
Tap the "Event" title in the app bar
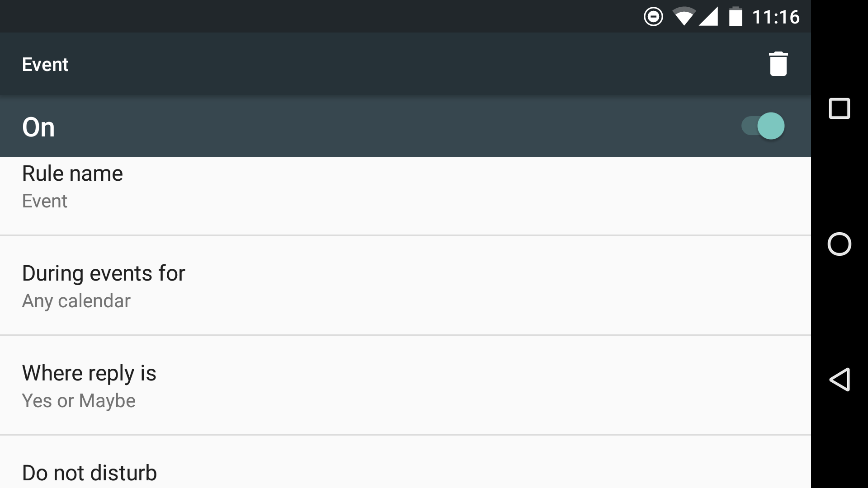(x=45, y=65)
